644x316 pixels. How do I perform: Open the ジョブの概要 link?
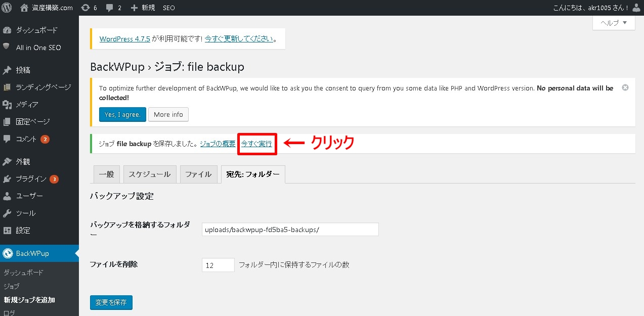(218, 144)
